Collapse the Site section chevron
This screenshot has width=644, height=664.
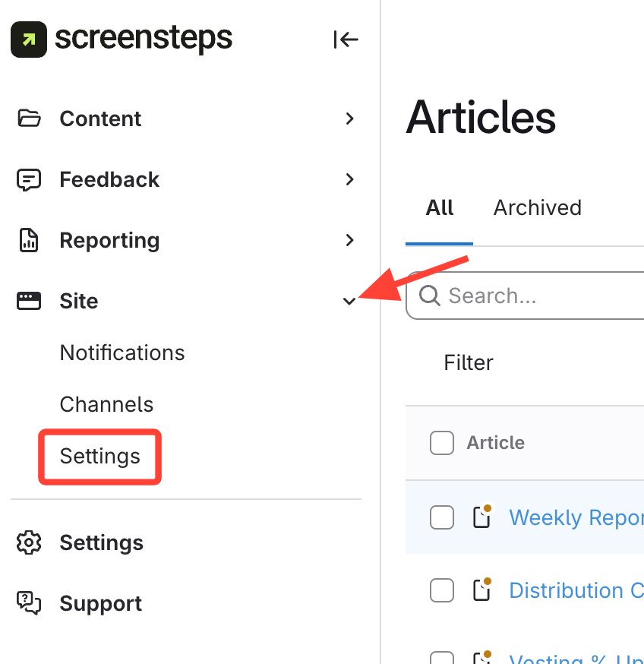pyautogui.click(x=349, y=302)
